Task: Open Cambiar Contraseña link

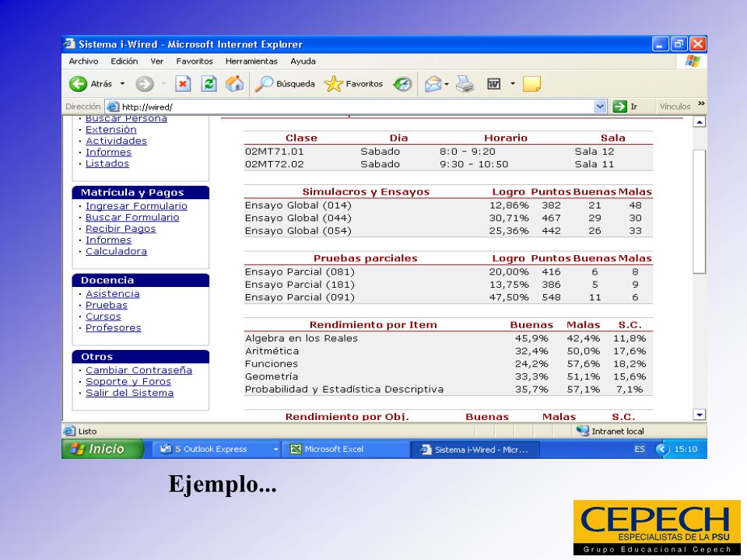Action: tap(139, 370)
